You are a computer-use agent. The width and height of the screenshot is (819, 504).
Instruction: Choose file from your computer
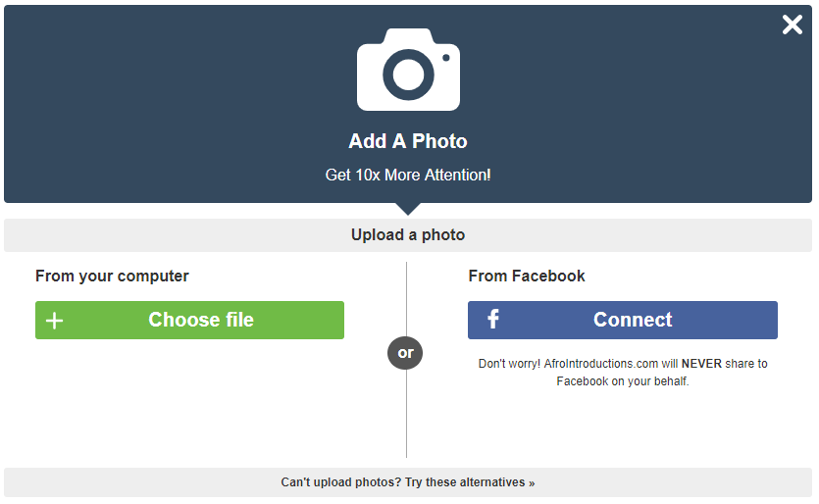(189, 321)
